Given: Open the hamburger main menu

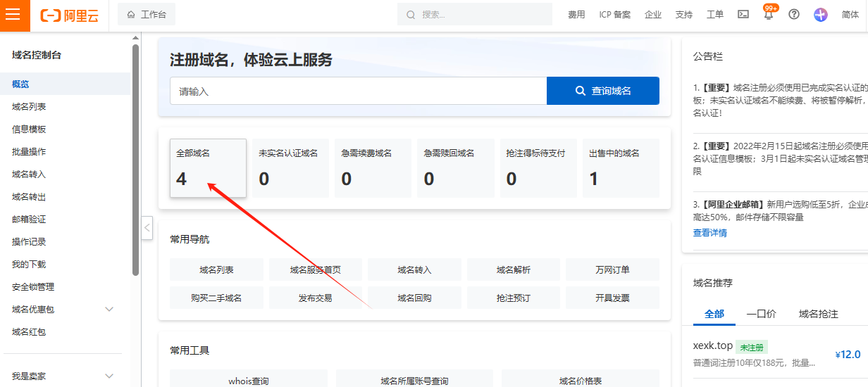Looking at the screenshot, I should [15, 15].
